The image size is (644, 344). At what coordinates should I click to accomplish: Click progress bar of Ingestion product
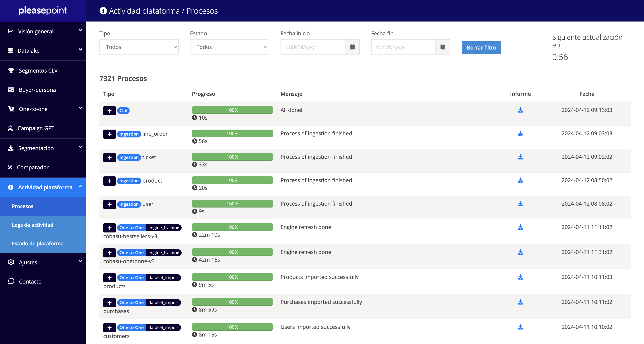point(232,180)
